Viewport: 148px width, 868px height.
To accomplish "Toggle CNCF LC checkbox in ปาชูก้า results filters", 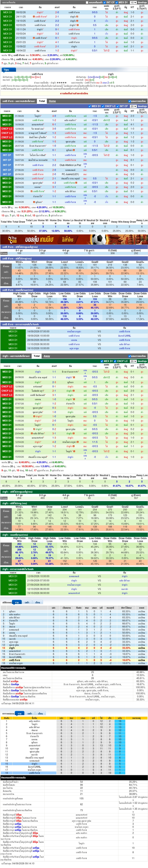I will coord(115,361).
